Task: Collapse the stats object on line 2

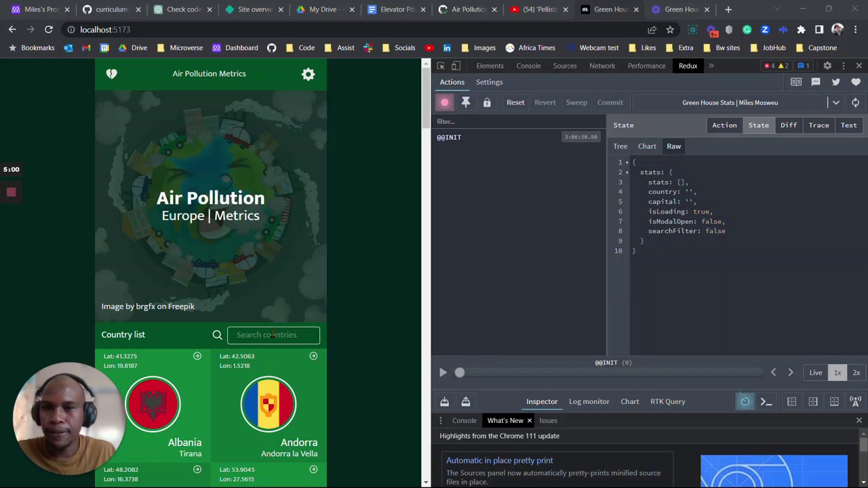Action: [x=627, y=172]
